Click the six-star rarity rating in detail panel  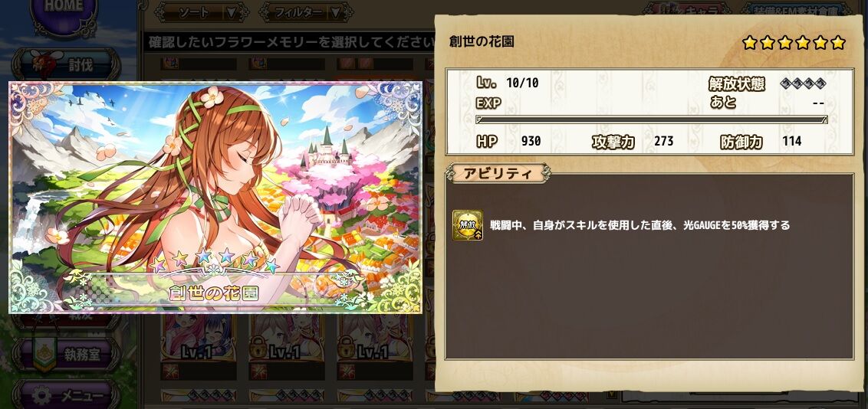pyautogui.click(x=794, y=43)
